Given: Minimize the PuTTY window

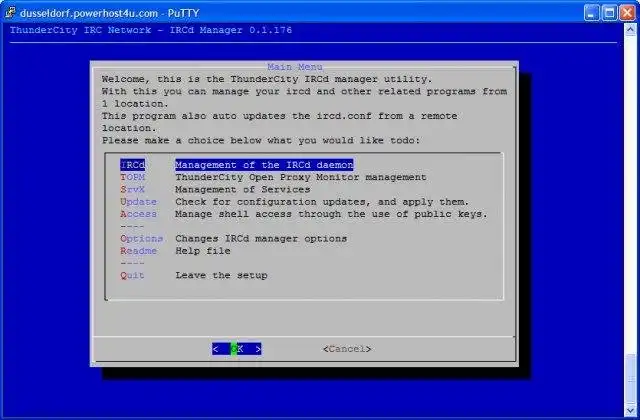Looking at the screenshot, I should [x=592, y=13].
